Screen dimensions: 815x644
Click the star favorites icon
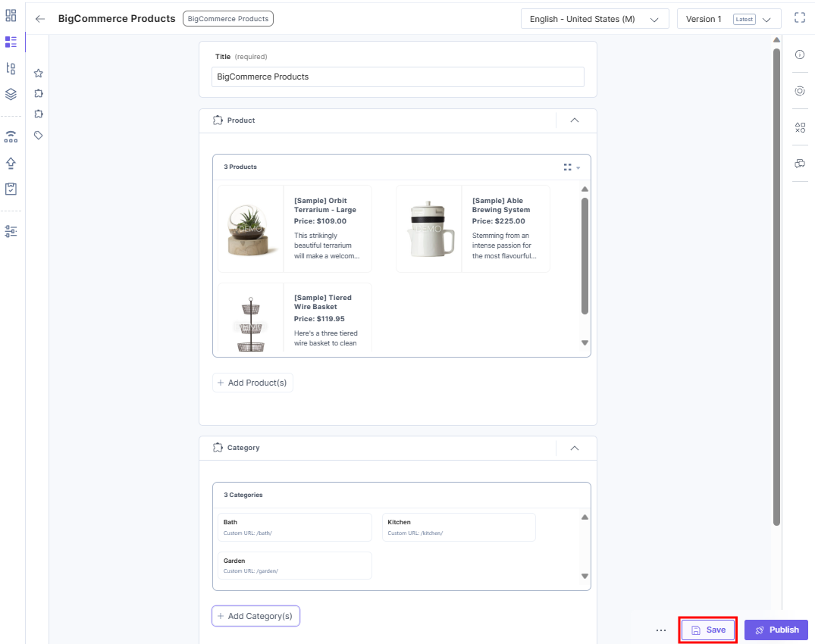[38, 73]
